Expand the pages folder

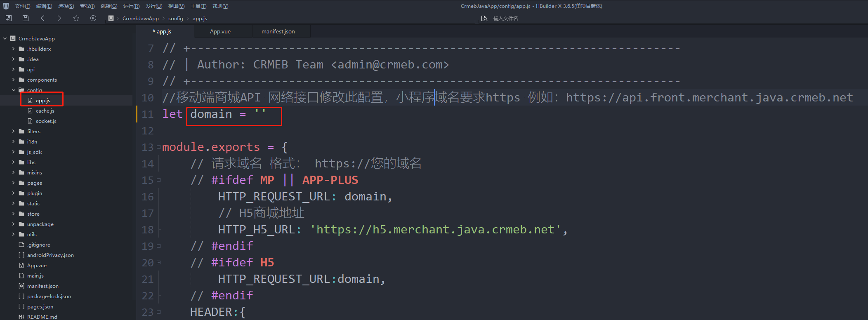pos(14,183)
